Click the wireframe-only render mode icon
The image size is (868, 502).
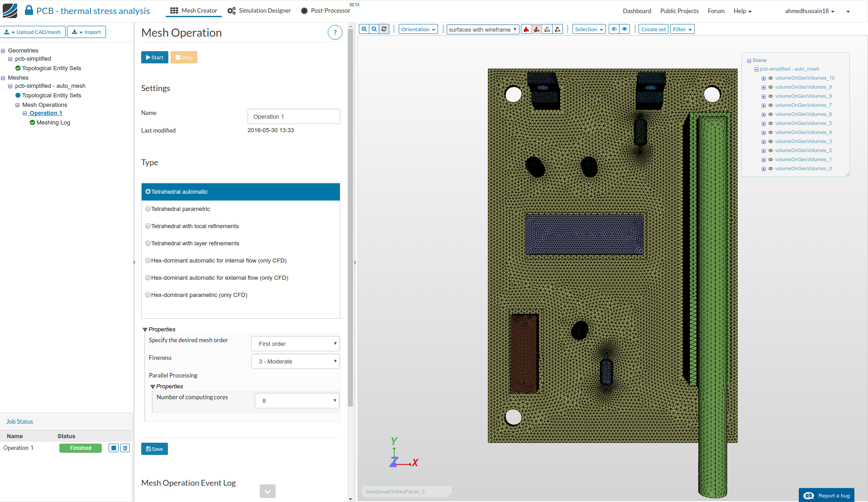point(547,29)
